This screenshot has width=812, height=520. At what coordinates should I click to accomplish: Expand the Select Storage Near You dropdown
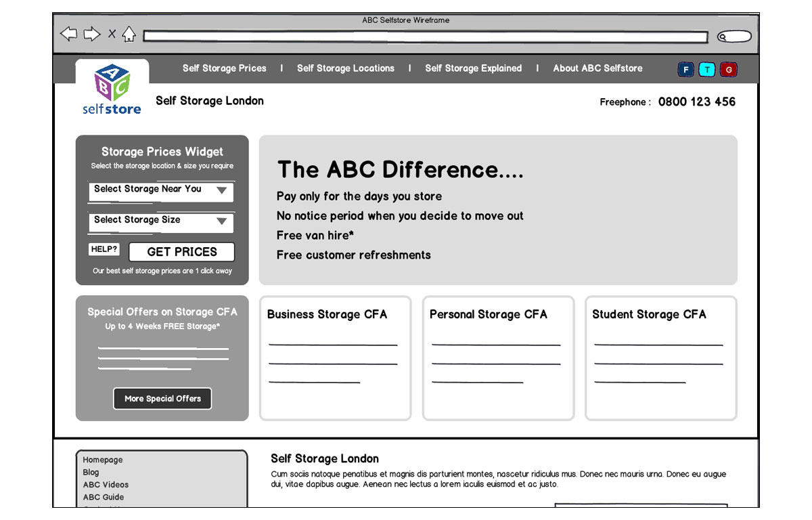tap(161, 190)
